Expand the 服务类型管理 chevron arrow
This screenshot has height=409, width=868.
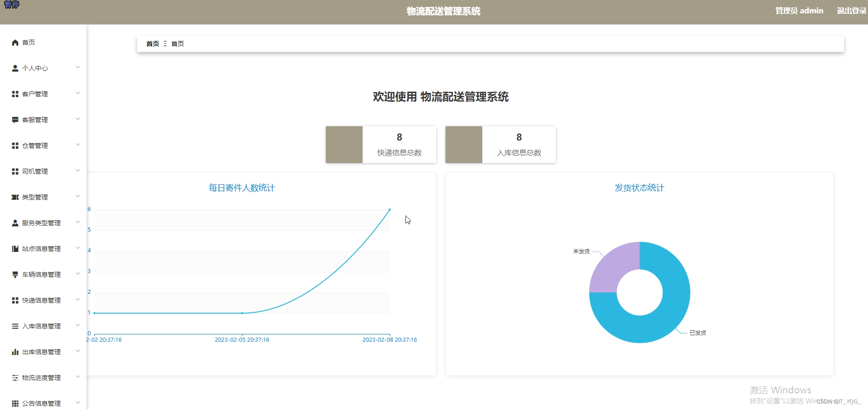[x=78, y=222]
